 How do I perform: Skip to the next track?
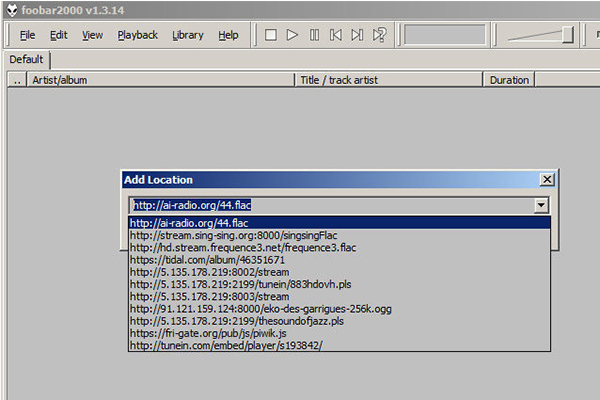[357, 35]
